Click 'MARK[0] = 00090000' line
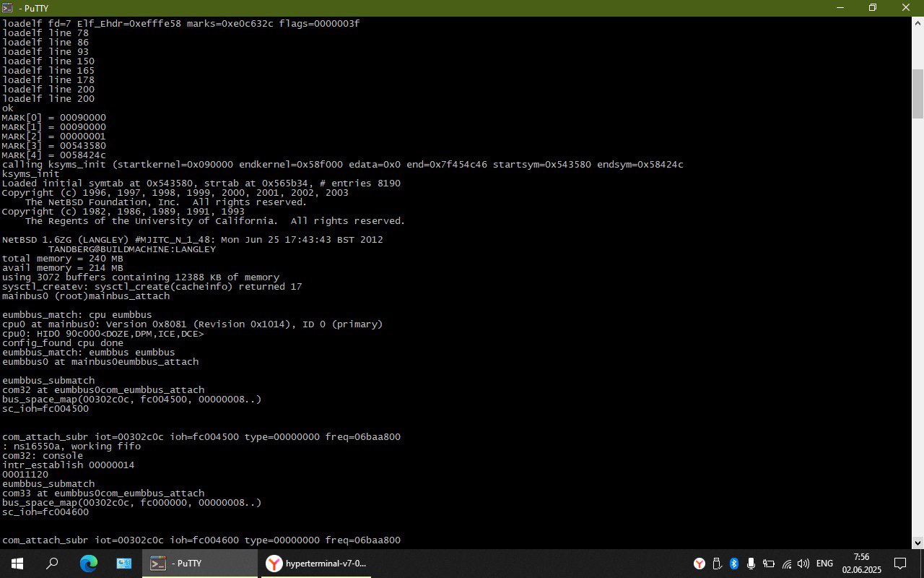924x578 pixels. click(x=54, y=118)
